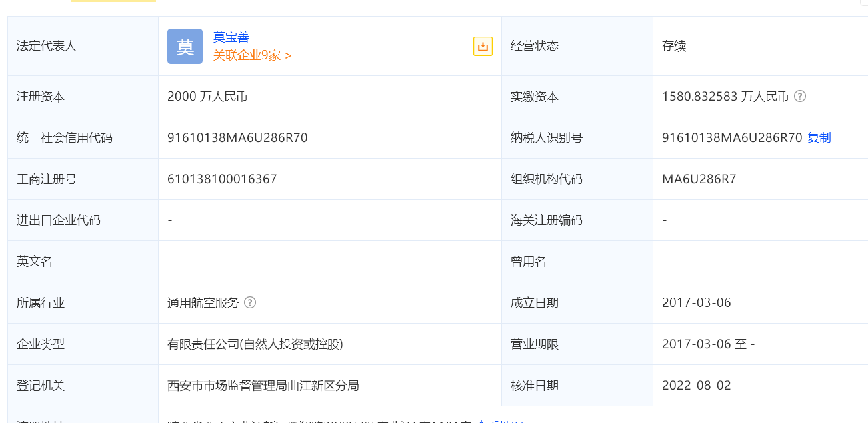Click the orange download icon beside 莫宝善
This screenshot has width=868, height=423.
pyautogui.click(x=483, y=46)
